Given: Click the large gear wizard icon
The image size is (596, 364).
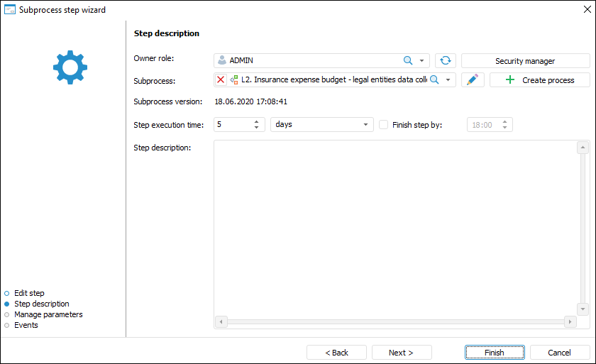Looking at the screenshot, I should point(70,67).
